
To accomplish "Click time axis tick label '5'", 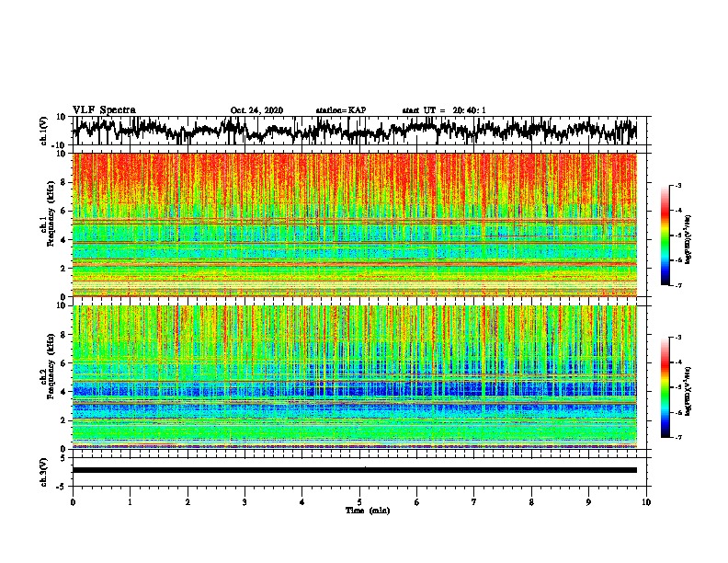I will pos(359,502).
